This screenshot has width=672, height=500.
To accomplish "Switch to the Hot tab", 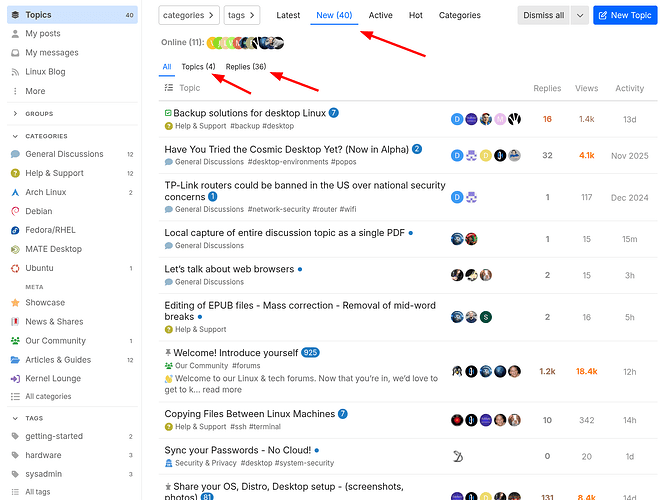I will click(x=416, y=15).
